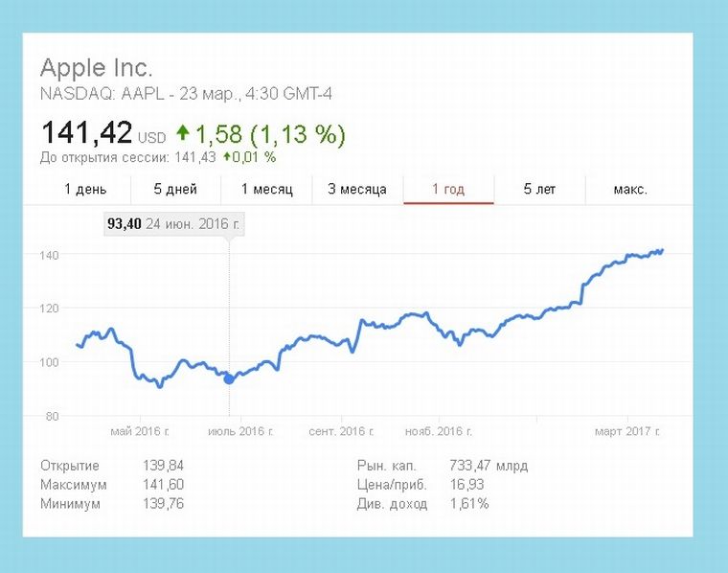This screenshot has height=573, width=728.
Task: Click the Рын. кап. value 733,47 млрд
Action: [488, 467]
